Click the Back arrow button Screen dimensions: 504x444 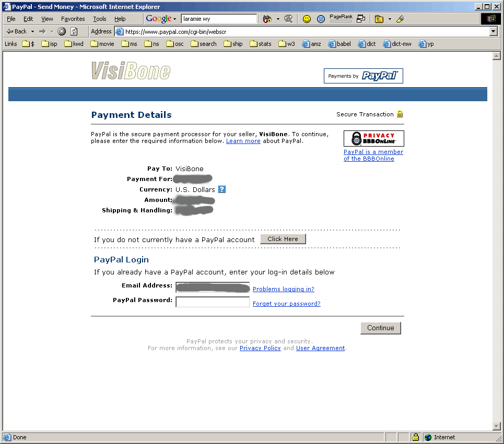[x=16, y=31]
